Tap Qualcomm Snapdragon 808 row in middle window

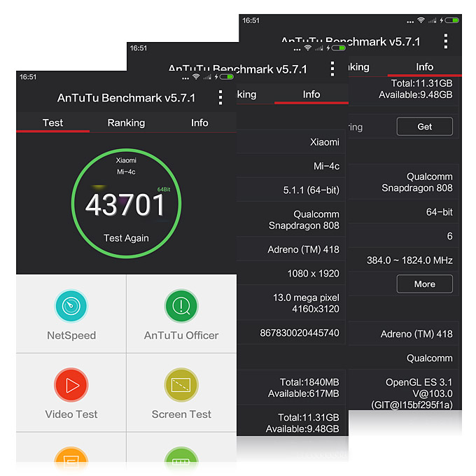(290, 220)
